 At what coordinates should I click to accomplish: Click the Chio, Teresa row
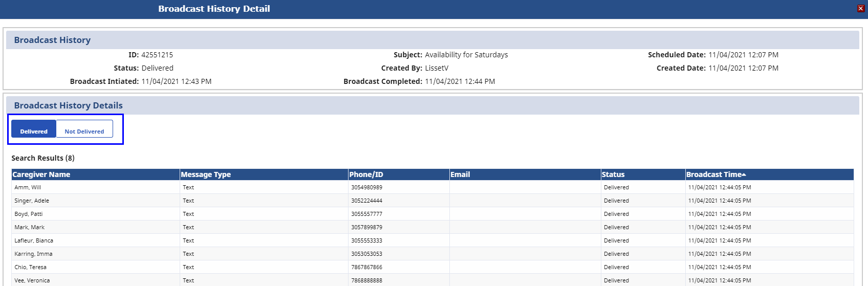pyautogui.click(x=31, y=267)
